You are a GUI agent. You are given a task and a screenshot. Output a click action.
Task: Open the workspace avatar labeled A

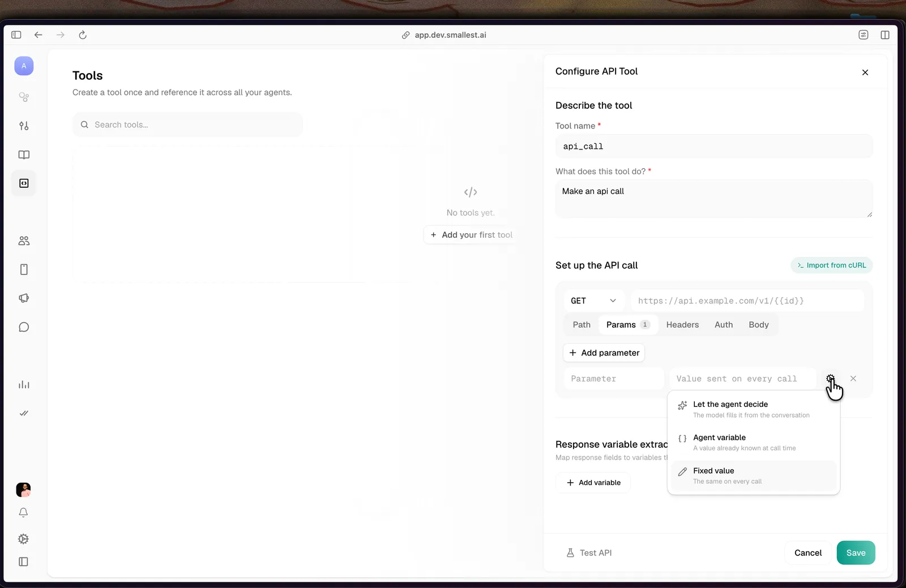pos(24,66)
